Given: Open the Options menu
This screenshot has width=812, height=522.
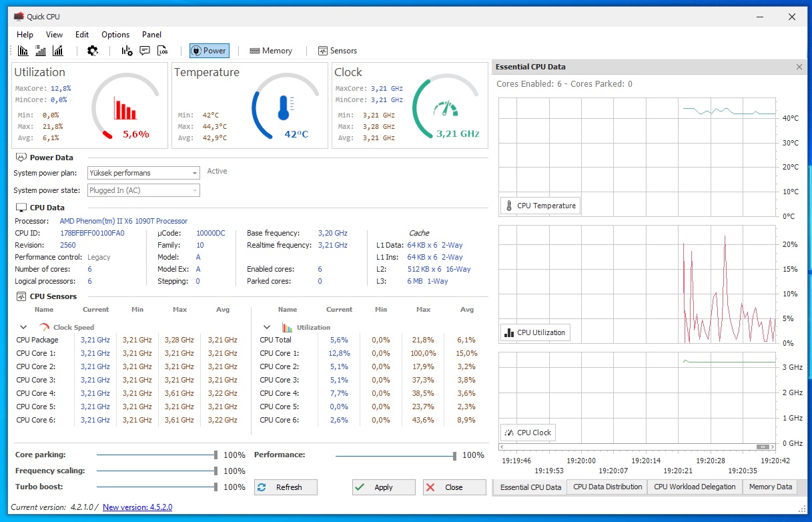Looking at the screenshot, I should click(x=115, y=35).
